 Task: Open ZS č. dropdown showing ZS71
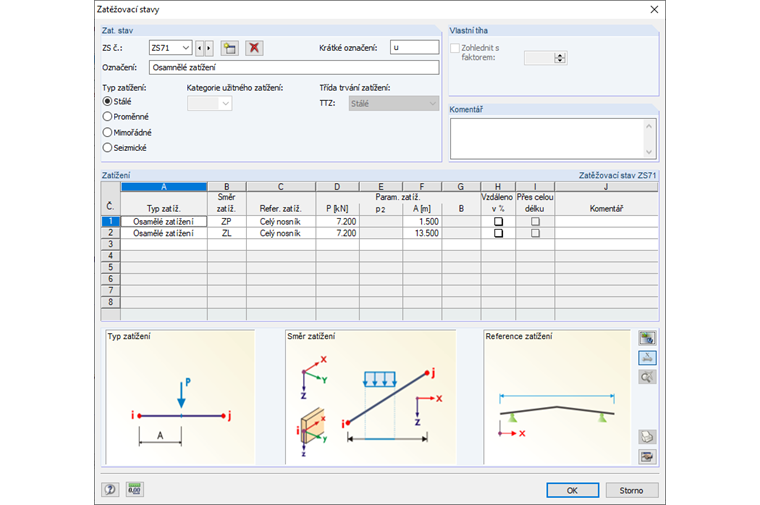171,48
